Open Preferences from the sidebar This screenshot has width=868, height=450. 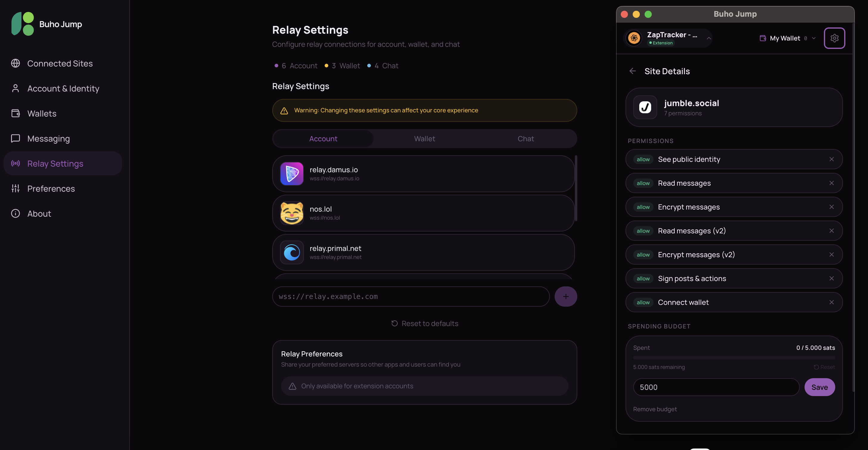tap(51, 188)
